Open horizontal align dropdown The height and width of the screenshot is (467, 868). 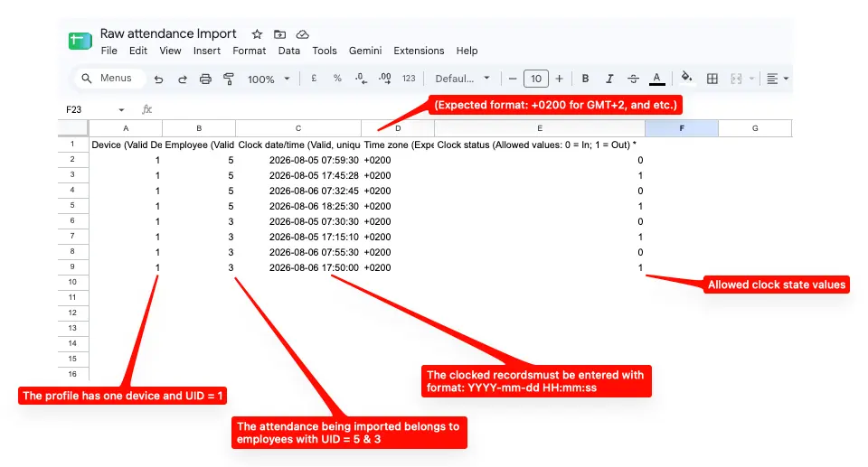pos(778,79)
